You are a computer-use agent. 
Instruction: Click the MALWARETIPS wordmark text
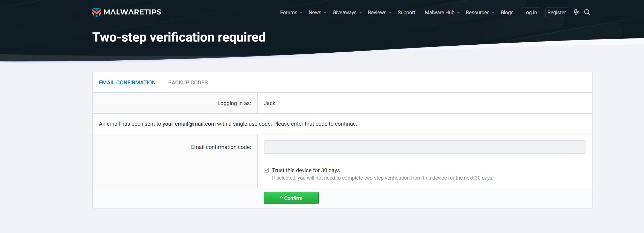(132, 12)
